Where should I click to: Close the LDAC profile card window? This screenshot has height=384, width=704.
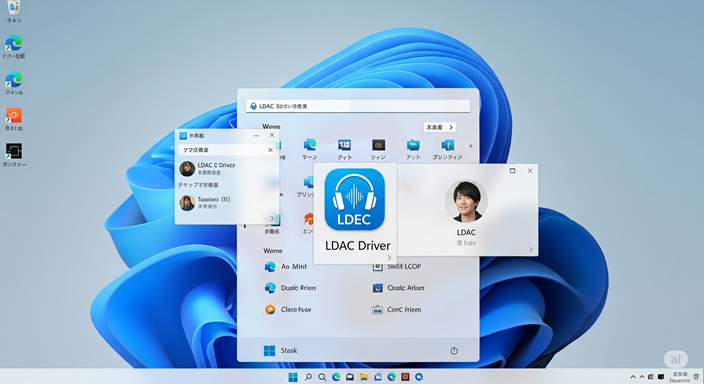pos(530,171)
